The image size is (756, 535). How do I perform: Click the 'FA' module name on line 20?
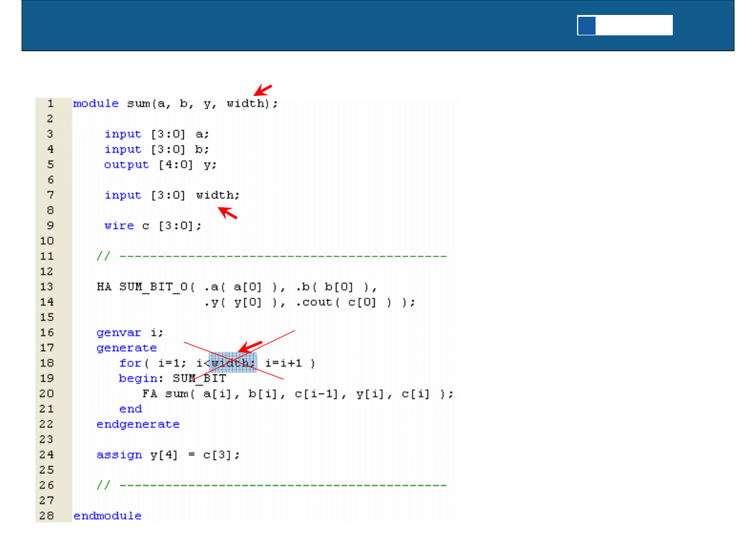[x=149, y=394]
